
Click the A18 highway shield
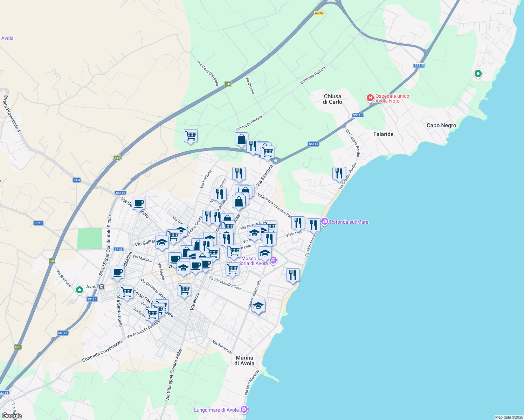click(117, 158)
